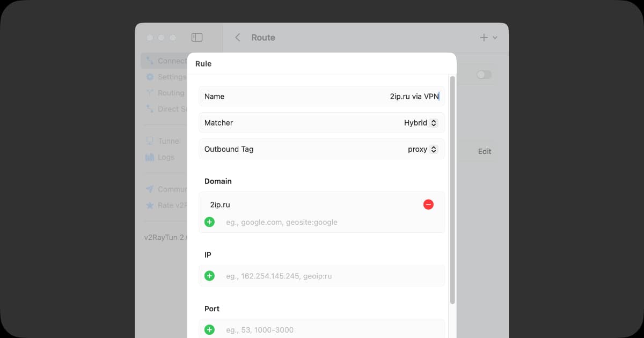This screenshot has width=644, height=338.
Task: Remove the 2ip.ru domain with the red minus
Action: 428,204
